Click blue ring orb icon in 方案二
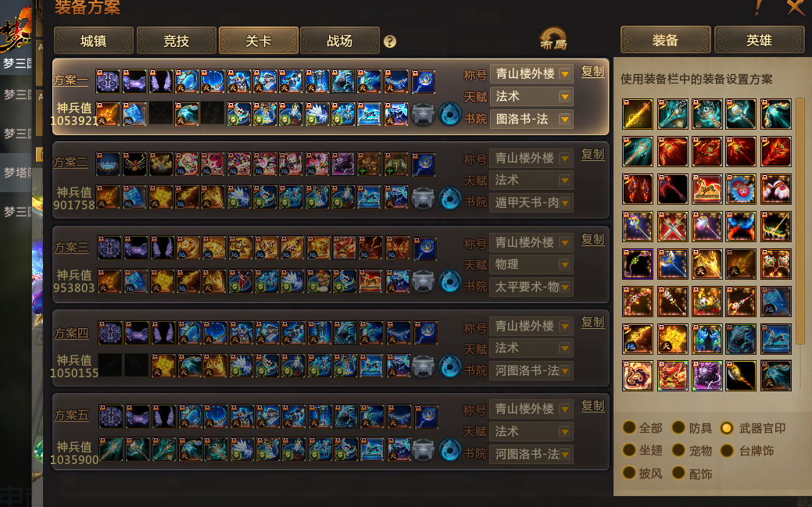Screen dimensions: 812x507 (x=449, y=198)
